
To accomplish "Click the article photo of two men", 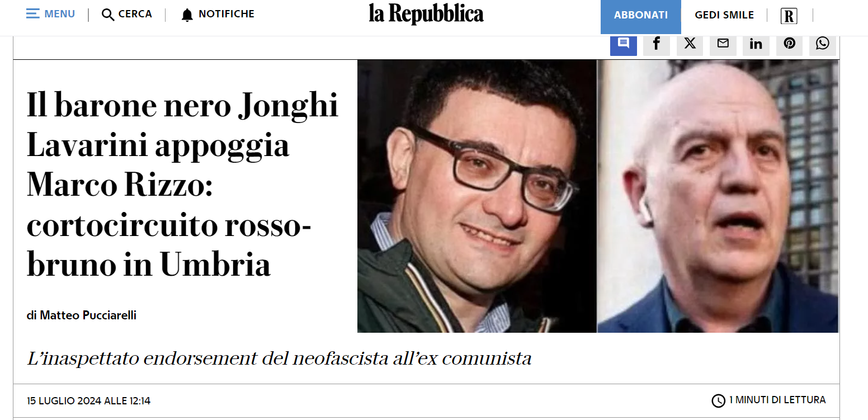I will click(598, 196).
